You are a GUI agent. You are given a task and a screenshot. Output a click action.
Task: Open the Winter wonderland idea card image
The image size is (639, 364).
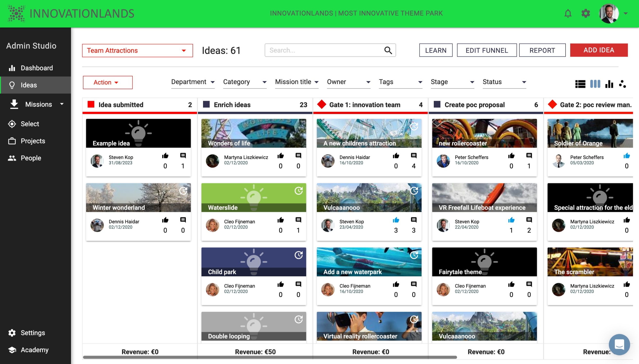click(138, 198)
